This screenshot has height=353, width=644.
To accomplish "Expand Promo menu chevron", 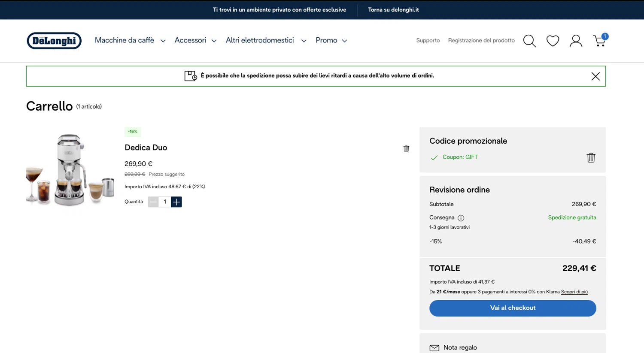I will 344,41.
